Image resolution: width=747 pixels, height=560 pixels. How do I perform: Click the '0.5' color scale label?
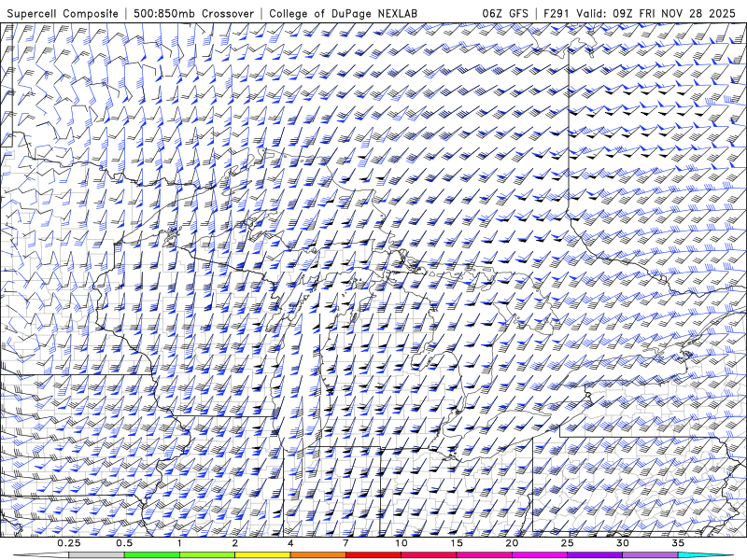coord(124,543)
